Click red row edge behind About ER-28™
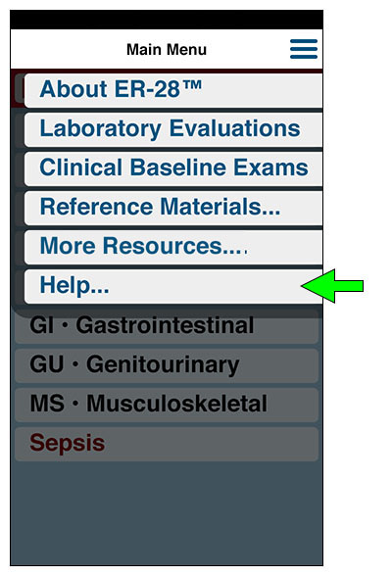The width and height of the screenshot is (392, 576). coord(18,90)
